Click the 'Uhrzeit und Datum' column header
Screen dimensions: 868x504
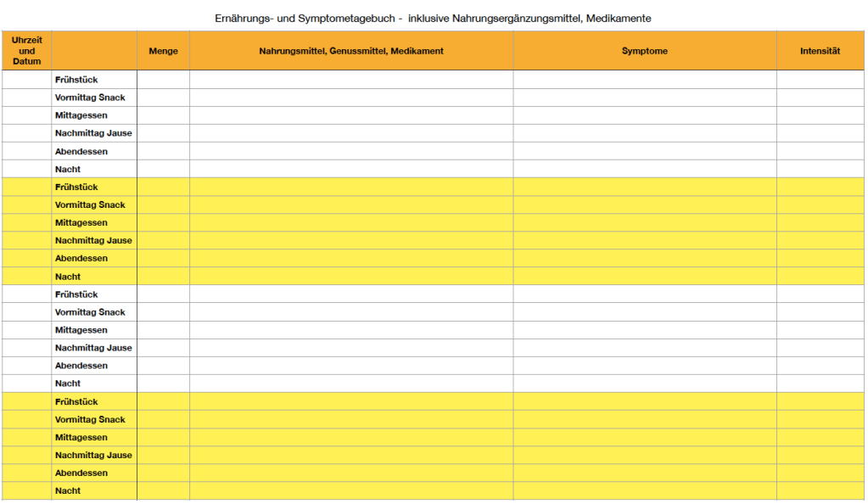pyautogui.click(x=26, y=50)
